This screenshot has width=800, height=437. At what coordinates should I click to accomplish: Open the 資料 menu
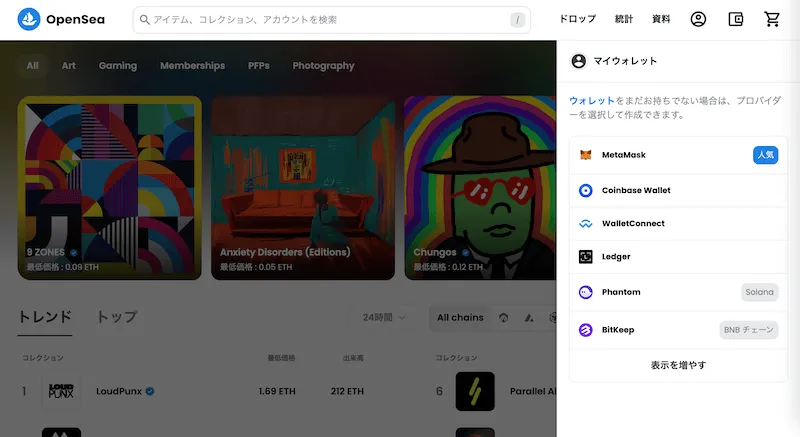pos(661,19)
